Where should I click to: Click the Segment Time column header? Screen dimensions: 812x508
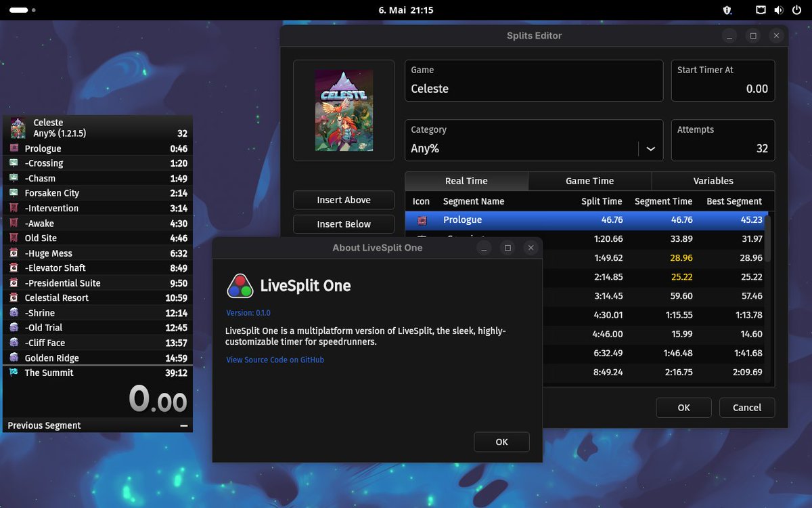[x=663, y=201]
